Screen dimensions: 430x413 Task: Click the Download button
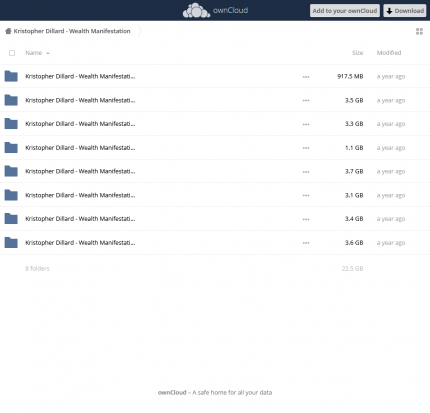[405, 11]
